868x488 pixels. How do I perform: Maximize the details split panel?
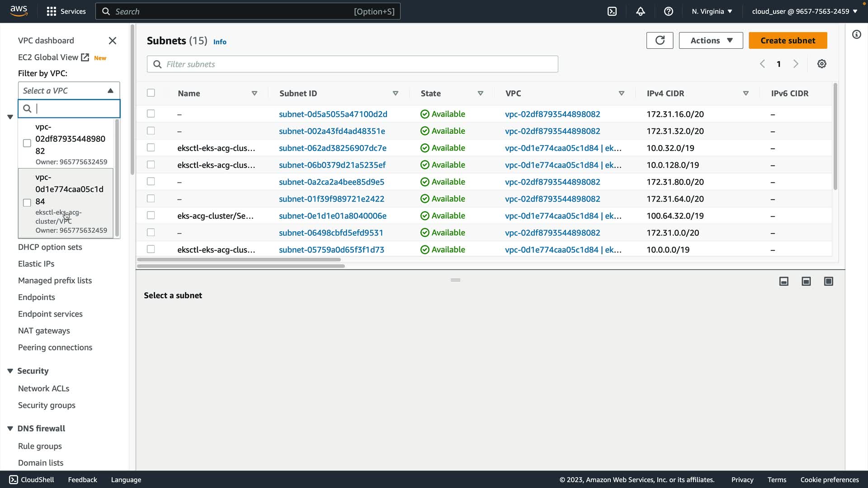828,282
